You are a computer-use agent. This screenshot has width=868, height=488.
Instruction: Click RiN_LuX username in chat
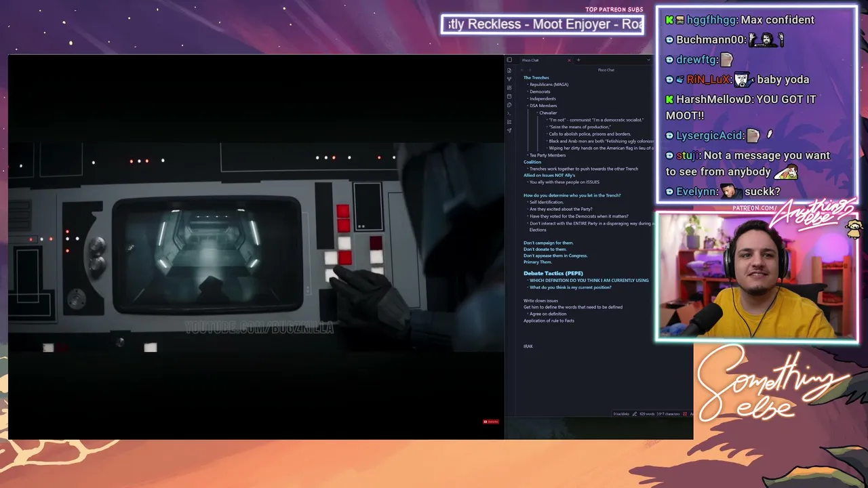(x=709, y=79)
